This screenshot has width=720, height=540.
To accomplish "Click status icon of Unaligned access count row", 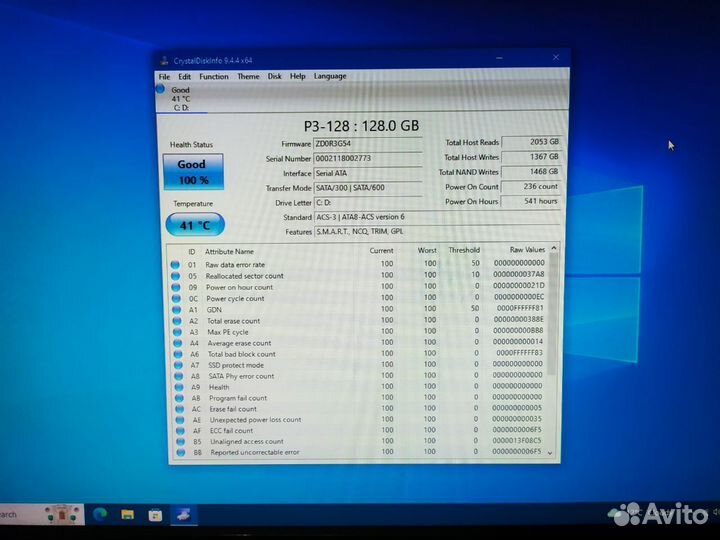I will [180, 441].
